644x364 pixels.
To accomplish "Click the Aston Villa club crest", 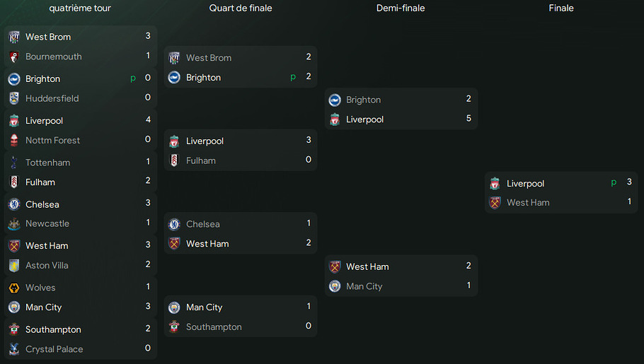I will 13,265.
